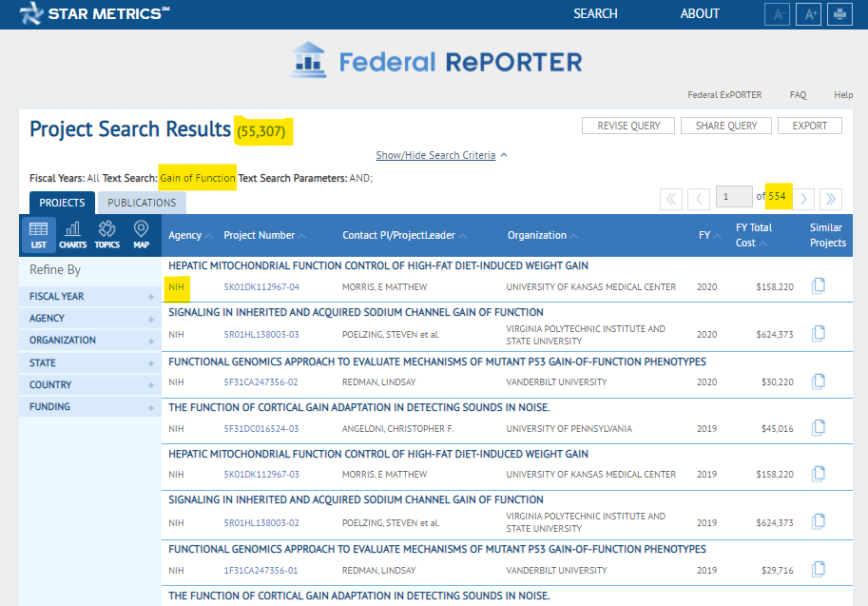The height and width of the screenshot is (606, 868).
Task: Click the UNIVERSITY OF PENNSYLVANIA organization cell
Action: pos(569,429)
